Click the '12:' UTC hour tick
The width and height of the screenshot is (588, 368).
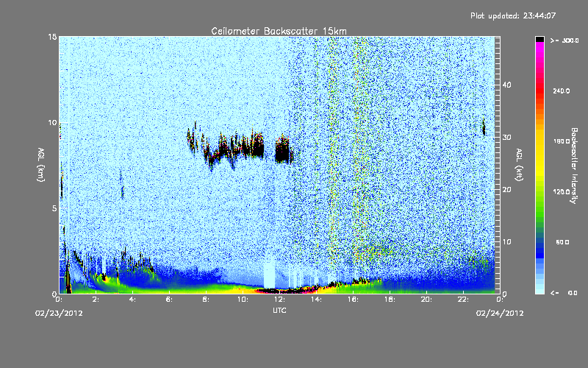point(279,300)
